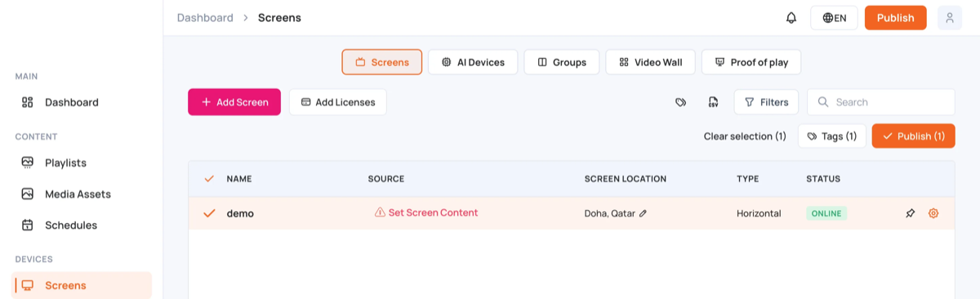Click the SCREEN LOCATION column header
The height and width of the screenshot is (299, 980).
tap(626, 179)
